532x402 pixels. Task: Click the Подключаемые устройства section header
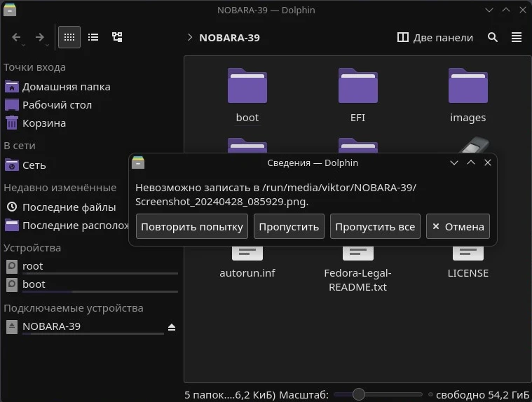pyautogui.click(x=74, y=308)
